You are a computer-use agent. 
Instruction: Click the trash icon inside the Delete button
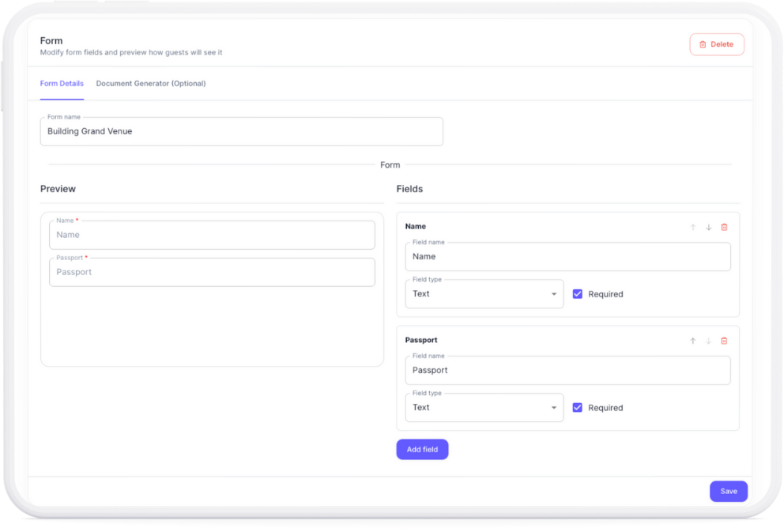703,44
